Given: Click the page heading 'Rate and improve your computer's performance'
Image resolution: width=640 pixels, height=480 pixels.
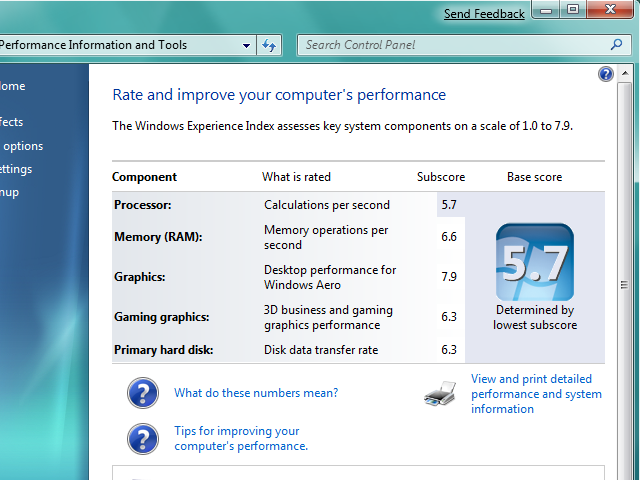Looking at the screenshot, I should pyautogui.click(x=279, y=95).
